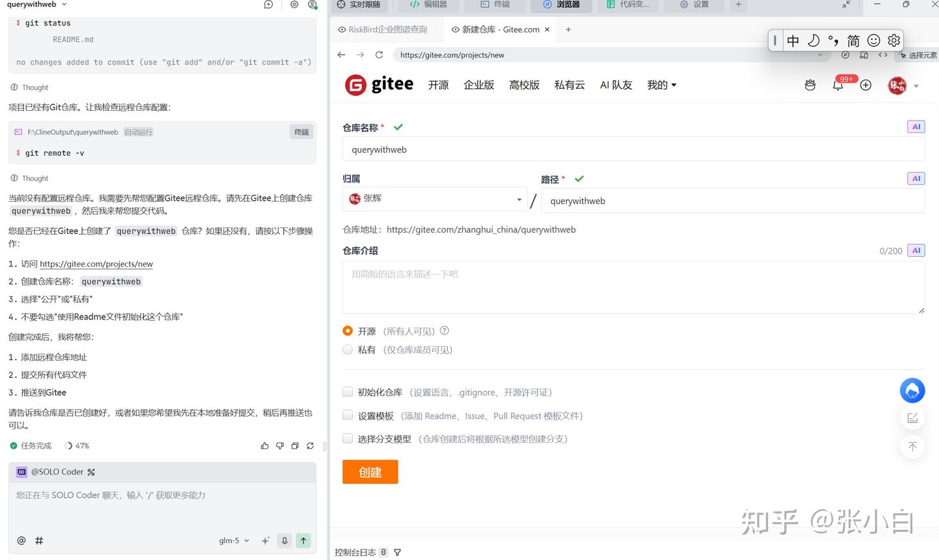Click the # context icon in chat input
939x560 pixels.
39,540
